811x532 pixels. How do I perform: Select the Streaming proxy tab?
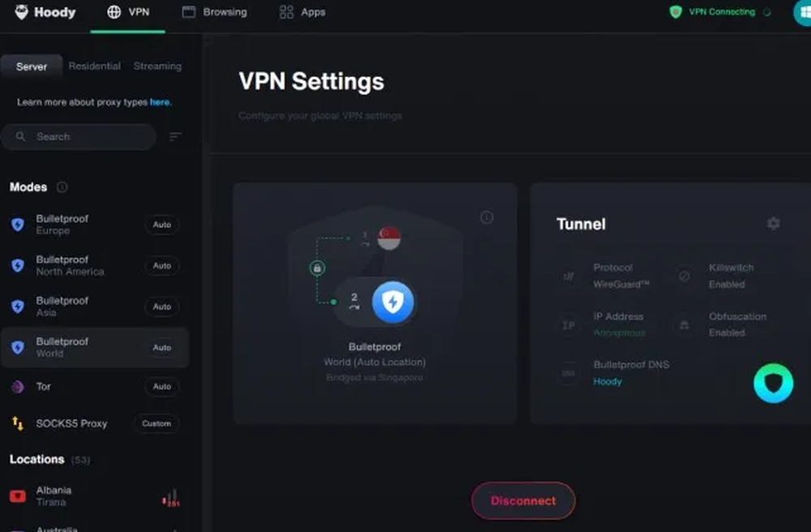(158, 66)
